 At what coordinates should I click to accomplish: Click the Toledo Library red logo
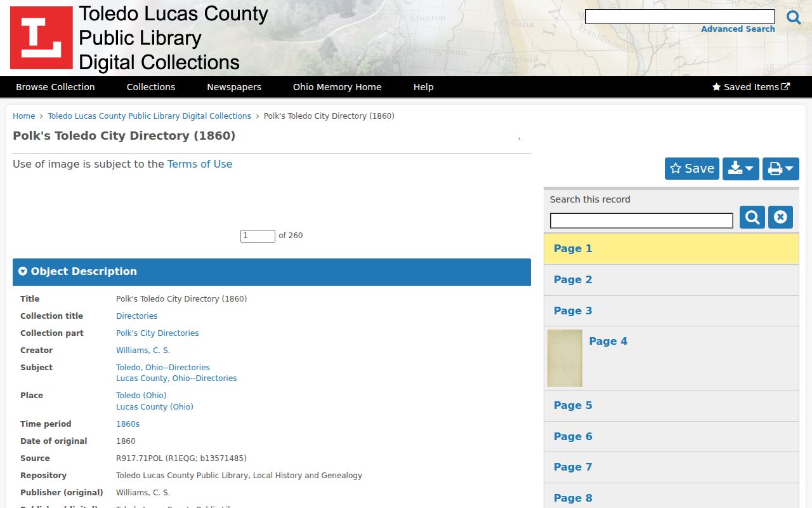[41, 38]
